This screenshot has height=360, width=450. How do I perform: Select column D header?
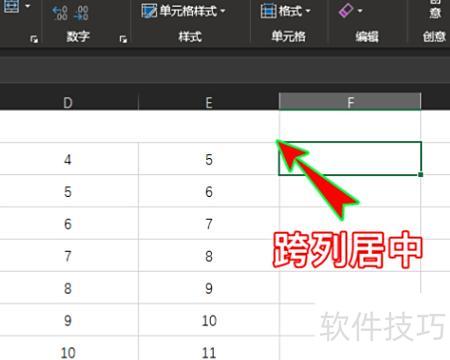click(68, 102)
